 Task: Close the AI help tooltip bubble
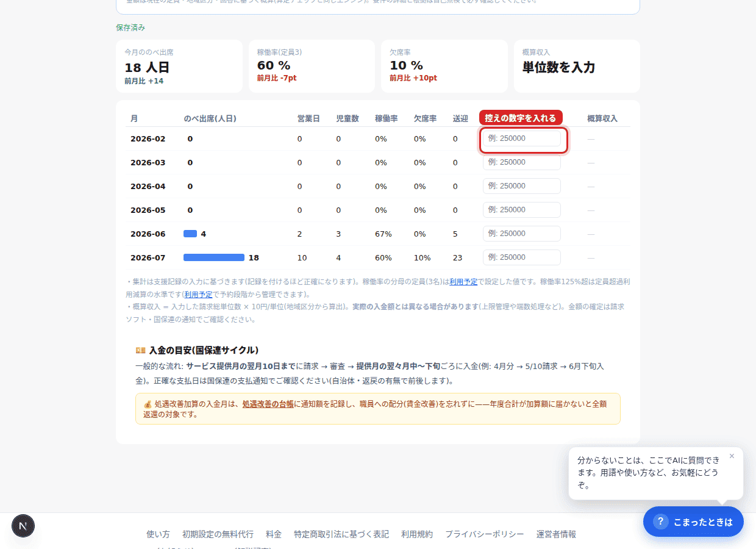click(732, 456)
